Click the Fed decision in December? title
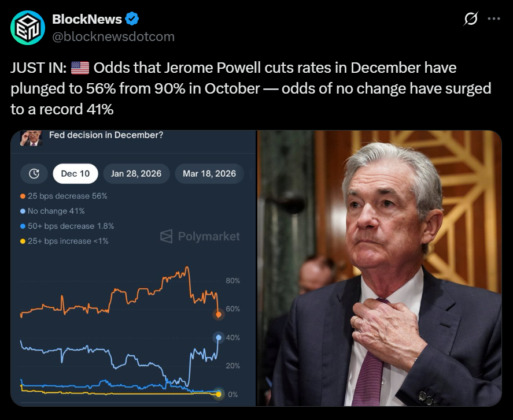This screenshot has width=513, height=420. coord(106,135)
